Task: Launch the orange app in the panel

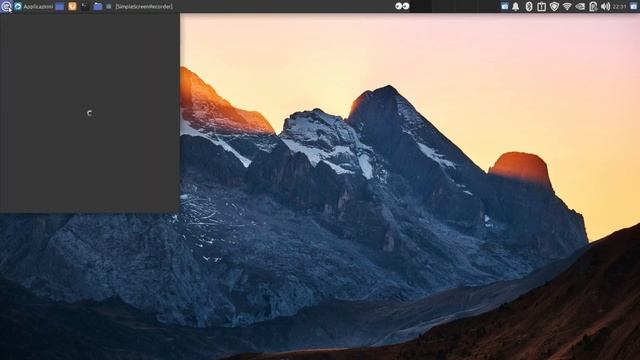Action: [72, 7]
